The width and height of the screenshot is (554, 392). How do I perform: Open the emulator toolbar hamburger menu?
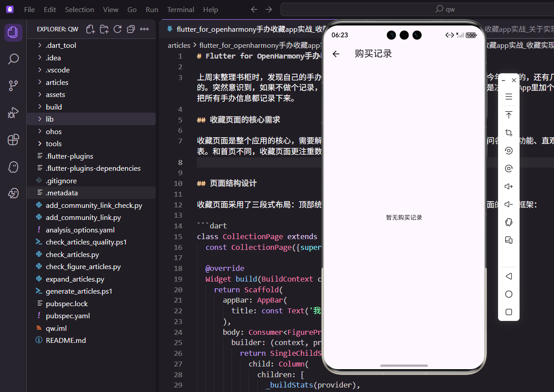click(x=509, y=97)
